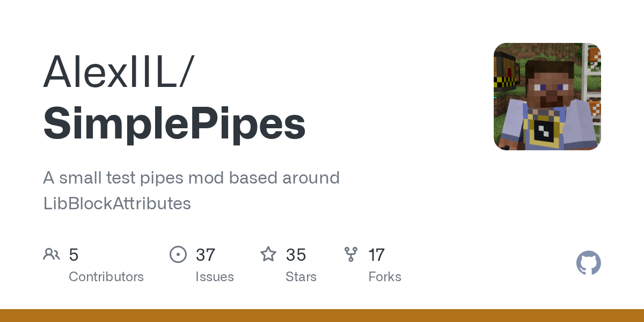The width and height of the screenshot is (644, 322).
Task: Click the Contributors people icon
Action: 52,254
